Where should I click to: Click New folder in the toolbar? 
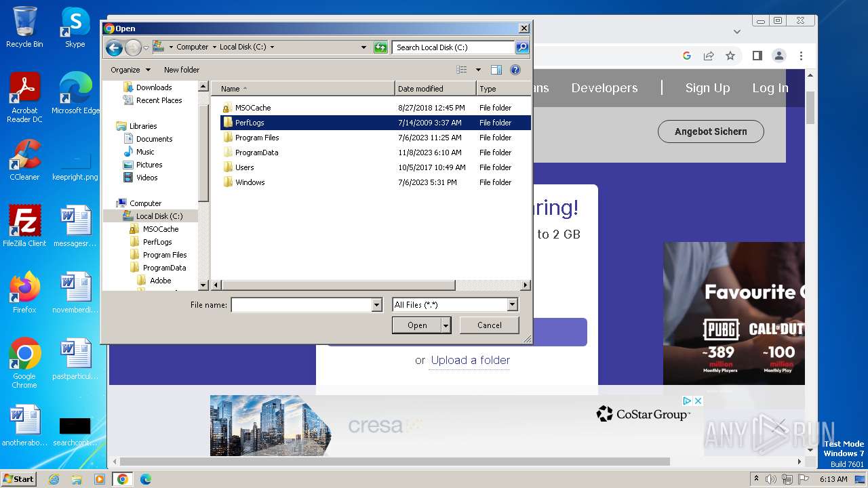[x=182, y=70]
